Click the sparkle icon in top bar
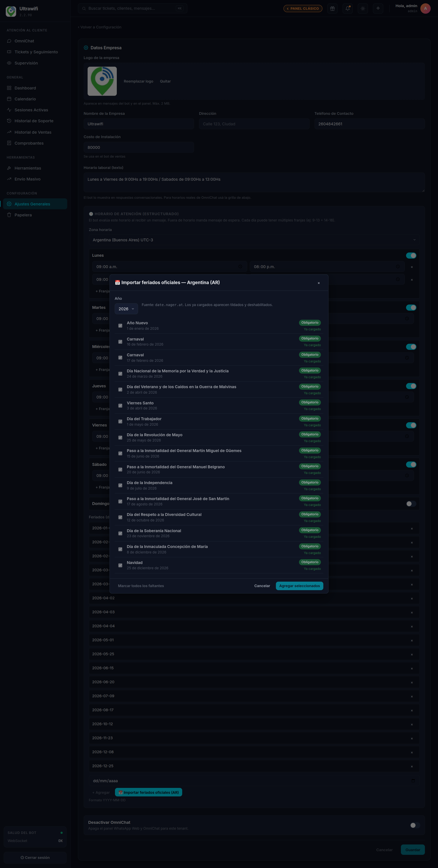This screenshot has width=438, height=868. [x=378, y=9]
